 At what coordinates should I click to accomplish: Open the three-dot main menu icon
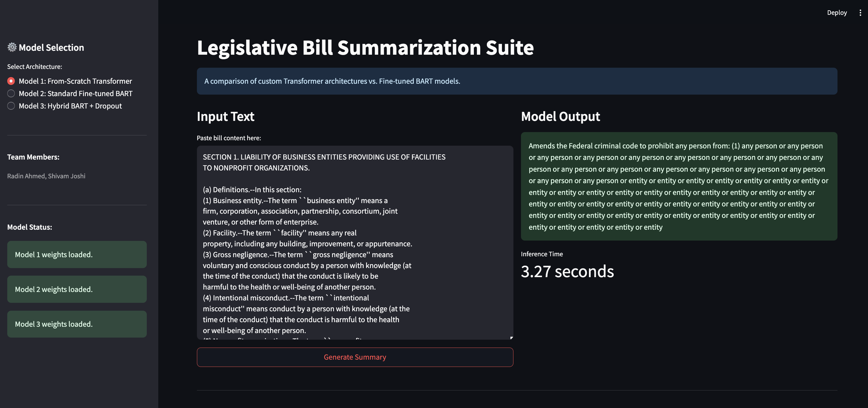click(860, 12)
